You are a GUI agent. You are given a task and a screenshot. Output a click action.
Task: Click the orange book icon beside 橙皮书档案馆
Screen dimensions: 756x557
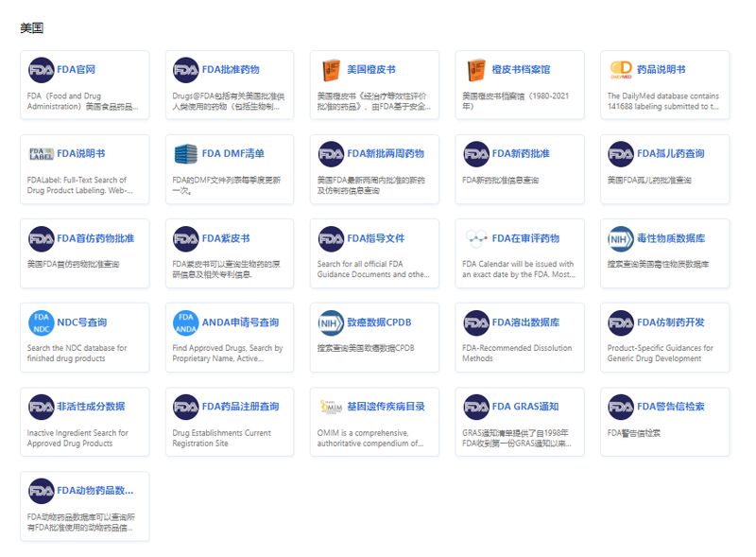(x=476, y=70)
